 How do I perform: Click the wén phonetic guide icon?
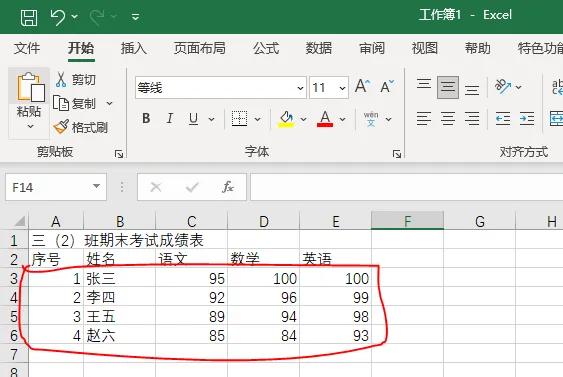pos(371,118)
